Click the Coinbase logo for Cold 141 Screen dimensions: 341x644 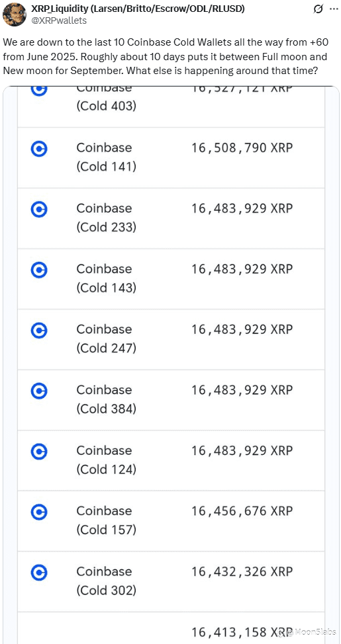(39, 149)
